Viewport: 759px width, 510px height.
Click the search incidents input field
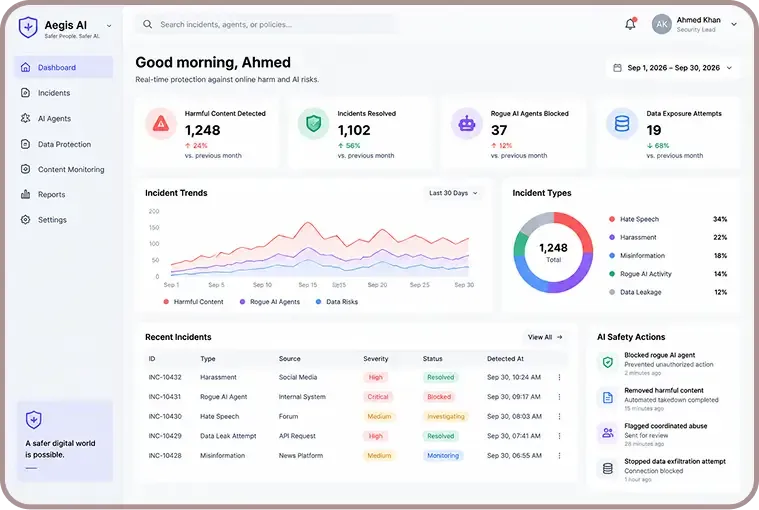tap(267, 24)
